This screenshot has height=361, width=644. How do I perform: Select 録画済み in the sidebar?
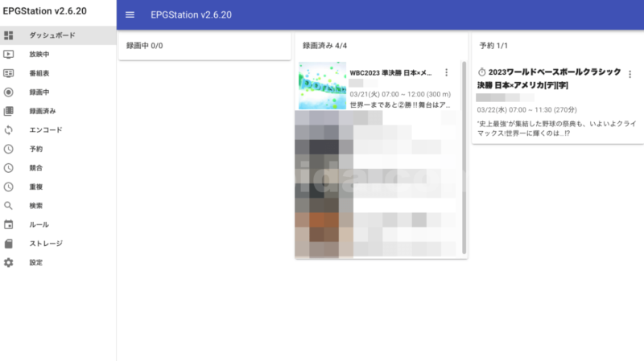click(58, 111)
